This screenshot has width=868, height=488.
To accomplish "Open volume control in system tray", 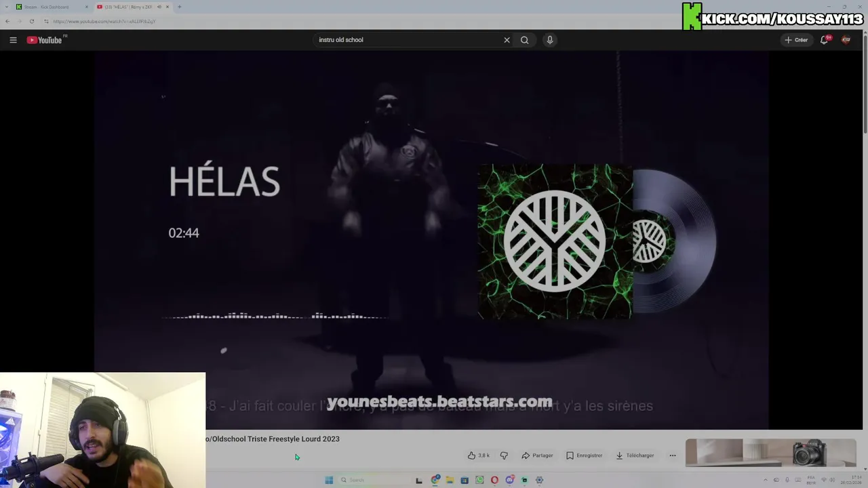I will pos(832,480).
